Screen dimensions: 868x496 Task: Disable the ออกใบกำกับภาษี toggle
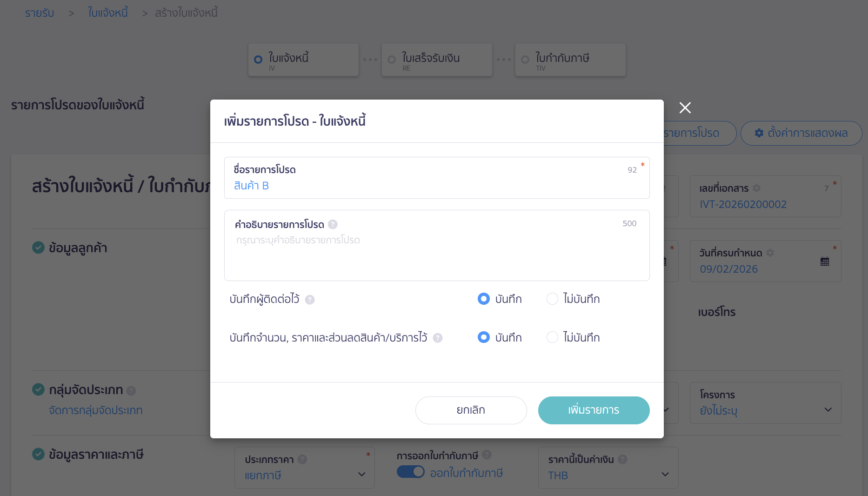411,472
